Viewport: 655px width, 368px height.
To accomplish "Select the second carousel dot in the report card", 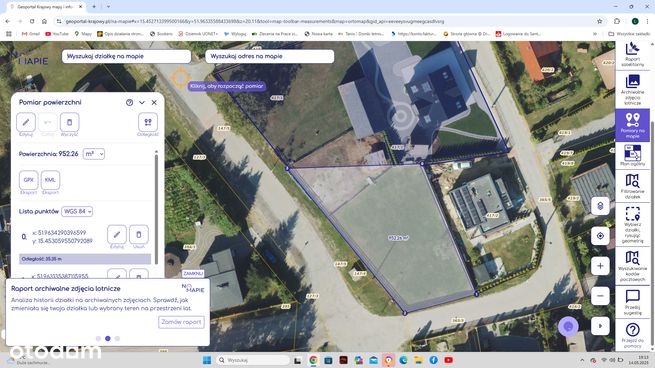I will 108,338.
